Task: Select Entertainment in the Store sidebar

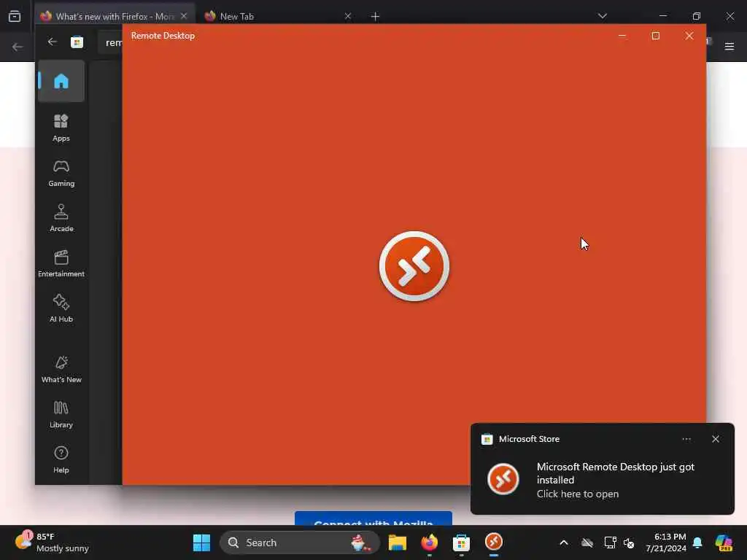Action: pyautogui.click(x=61, y=263)
